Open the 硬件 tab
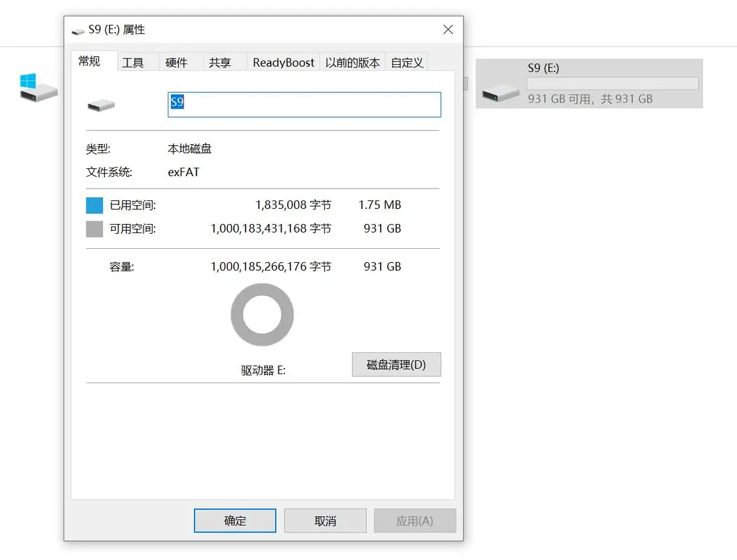This screenshot has width=737, height=560. pyautogui.click(x=176, y=63)
